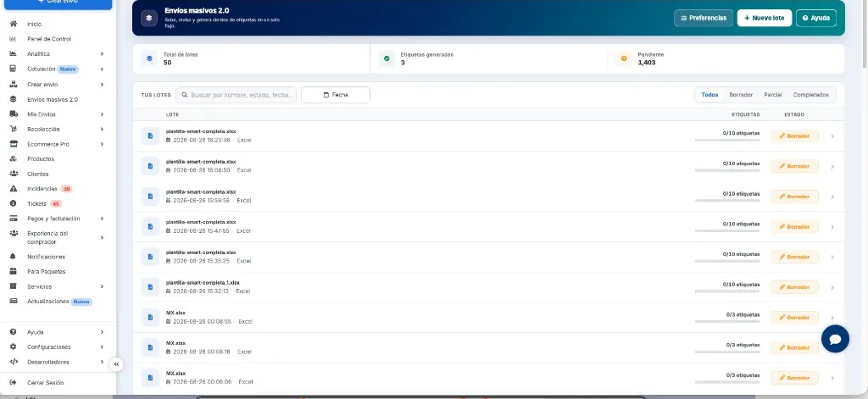The height and width of the screenshot is (399, 868).
Task: Click the Analítica sidebar icon
Action: point(14,53)
